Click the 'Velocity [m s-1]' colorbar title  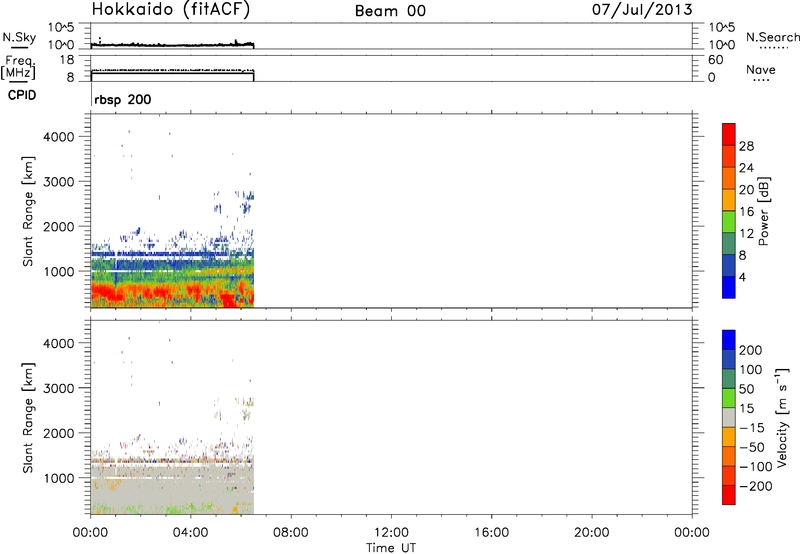pyautogui.click(x=782, y=417)
